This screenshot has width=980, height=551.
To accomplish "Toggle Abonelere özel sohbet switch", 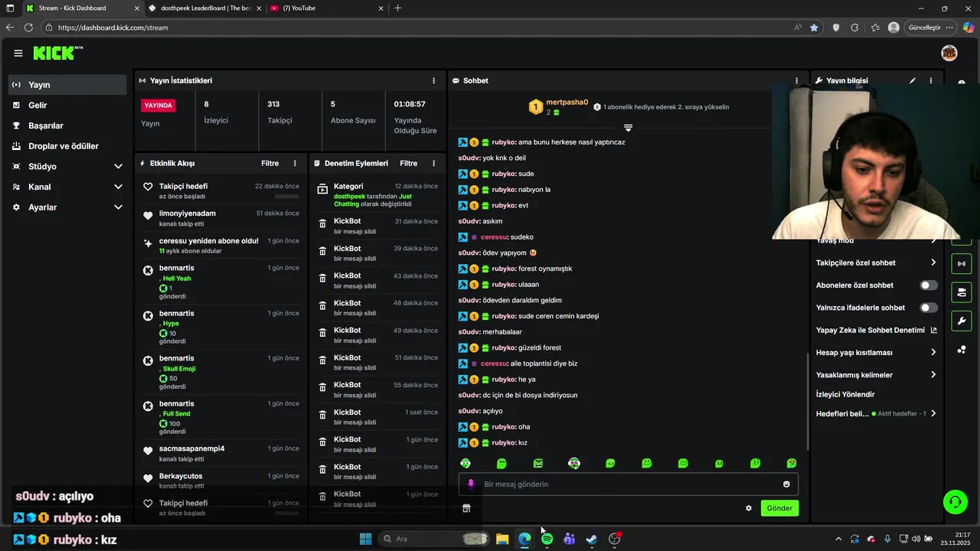I will 929,285.
